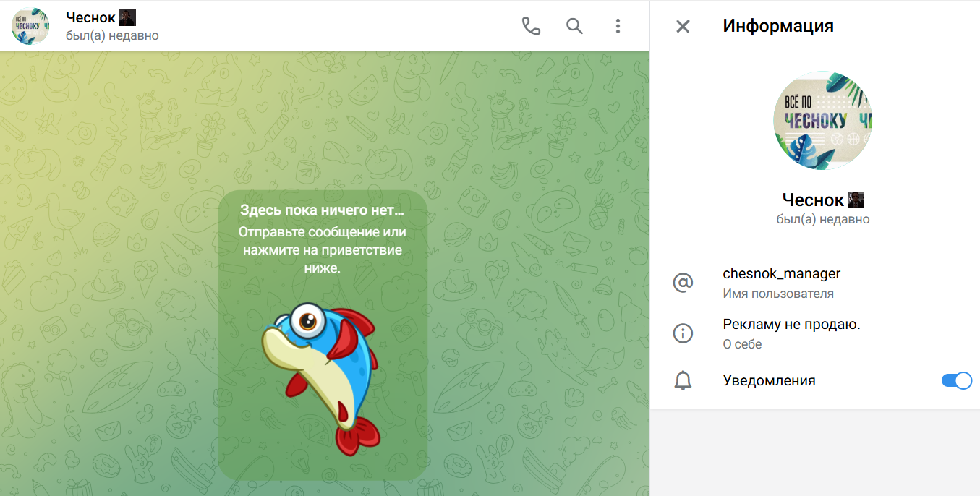Image resolution: width=980 pixels, height=496 pixels.
Task: Copy username chesnok_manager
Action: [781, 273]
